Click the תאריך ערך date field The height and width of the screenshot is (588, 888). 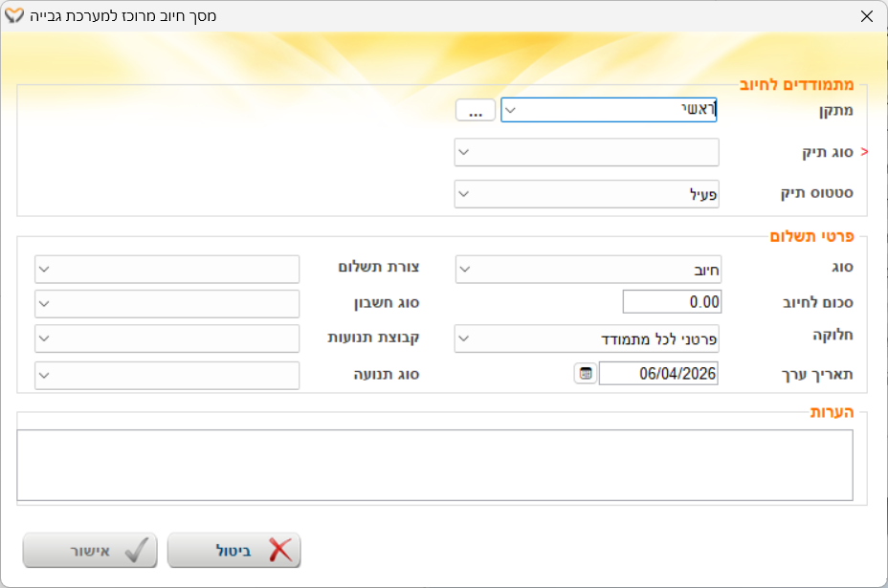click(x=658, y=374)
